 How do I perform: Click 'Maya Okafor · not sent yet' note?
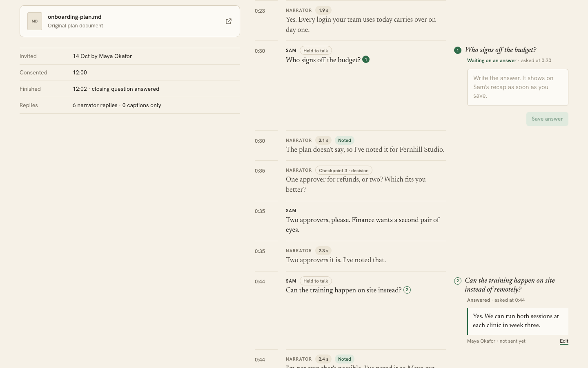pos(496,341)
